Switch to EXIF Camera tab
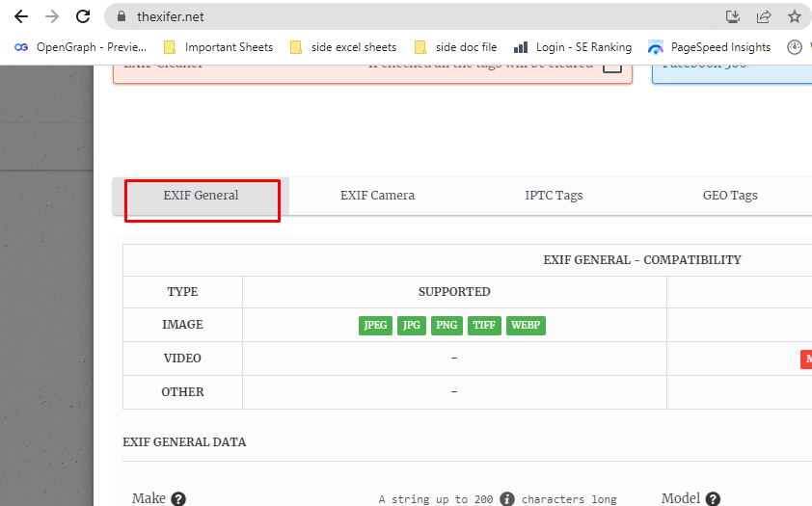The width and height of the screenshot is (812, 506). point(377,196)
